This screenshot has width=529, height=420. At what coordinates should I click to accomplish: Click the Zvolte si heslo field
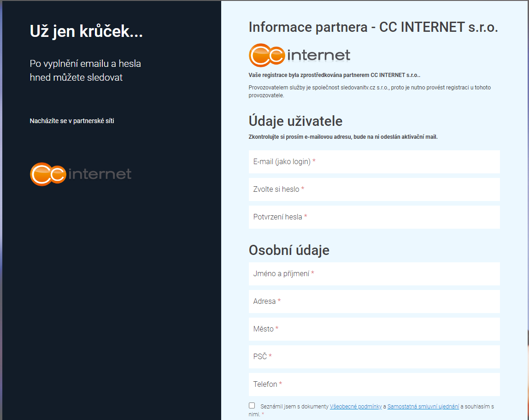click(x=374, y=189)
